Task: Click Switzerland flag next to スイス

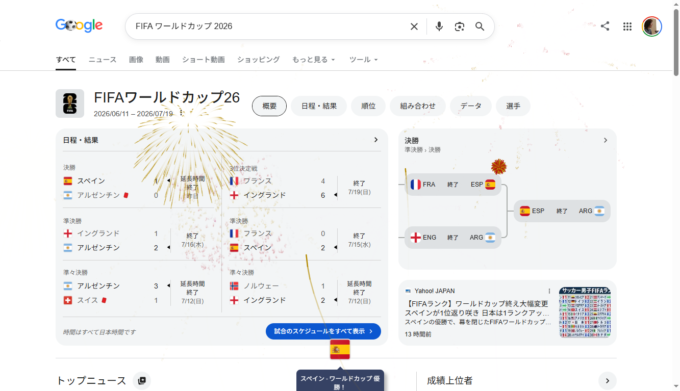Action: (x=68, y=300)
